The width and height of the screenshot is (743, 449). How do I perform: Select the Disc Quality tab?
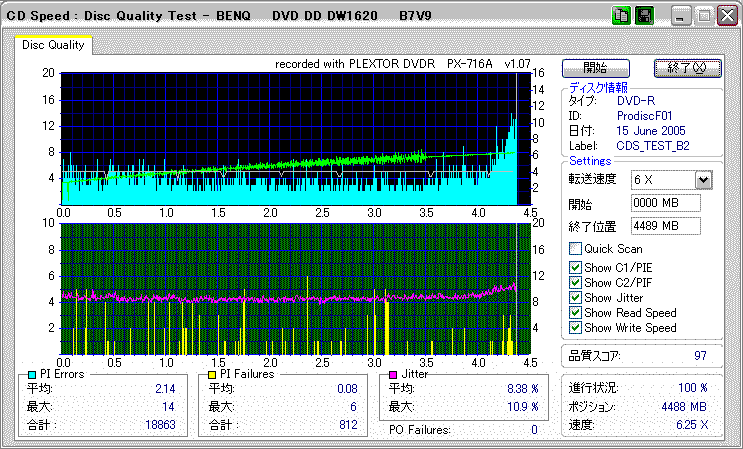click(x=53, y=45)
